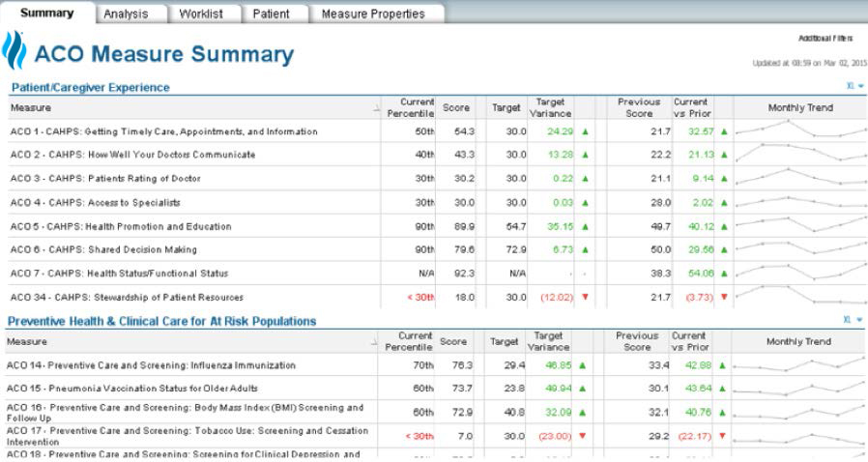The height and width of the screenshot is (462, 868).
Task: Click current vs prior up arrow for ACO 3
Action: pyautogui.click(x=724, y=179)
